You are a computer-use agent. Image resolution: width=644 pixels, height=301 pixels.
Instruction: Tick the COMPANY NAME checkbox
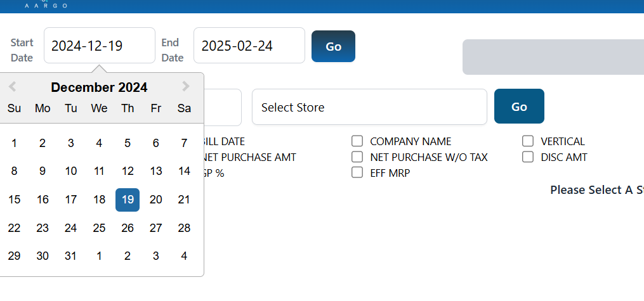357,141
